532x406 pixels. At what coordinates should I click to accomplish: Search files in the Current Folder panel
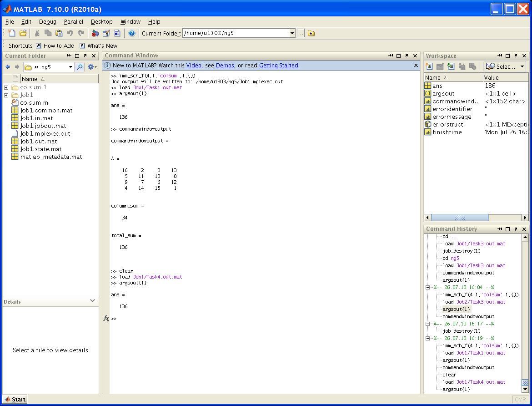point(80,67)
